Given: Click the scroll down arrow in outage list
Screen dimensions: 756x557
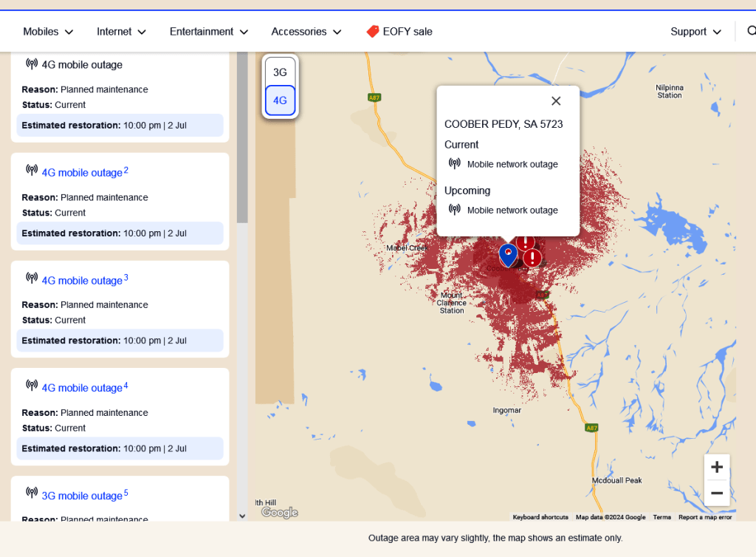Looking at the screenshot, I should [x=242, y=516].
